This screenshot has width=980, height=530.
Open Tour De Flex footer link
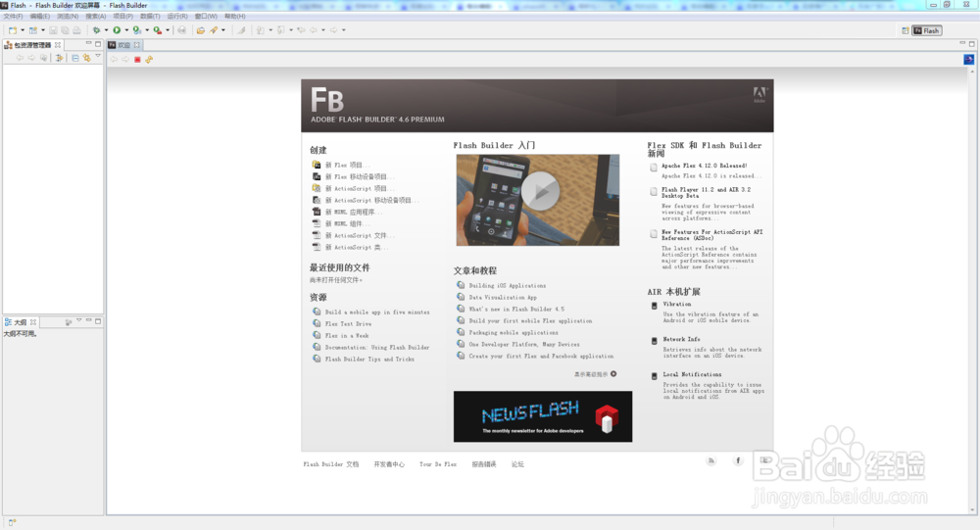pyautogui.click(x=438, y=464)
